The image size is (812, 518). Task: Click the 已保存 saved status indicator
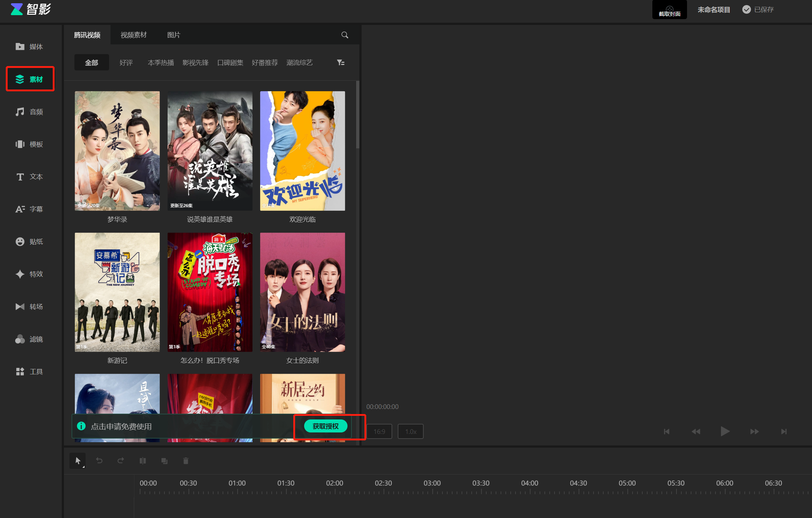coord(758,10)
